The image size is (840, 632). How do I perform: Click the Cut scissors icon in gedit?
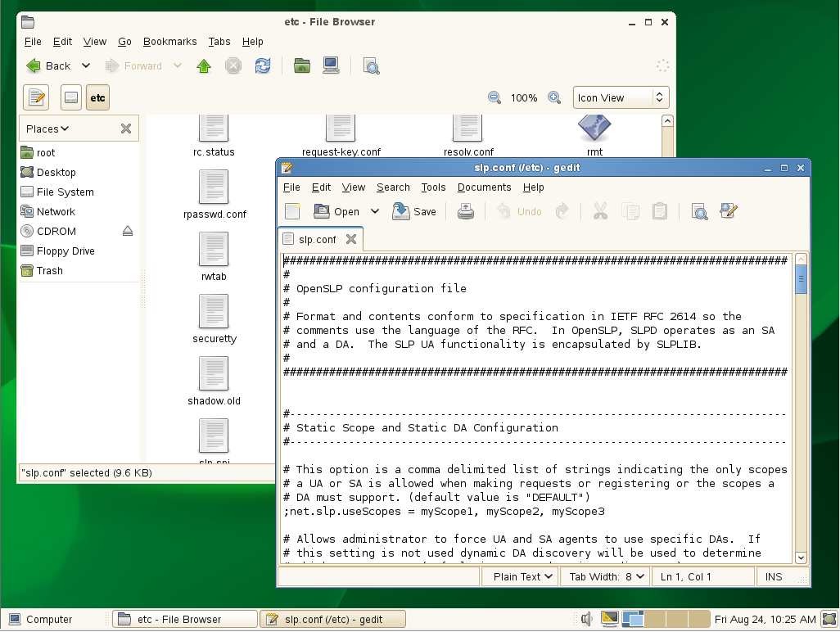(600, 211)
